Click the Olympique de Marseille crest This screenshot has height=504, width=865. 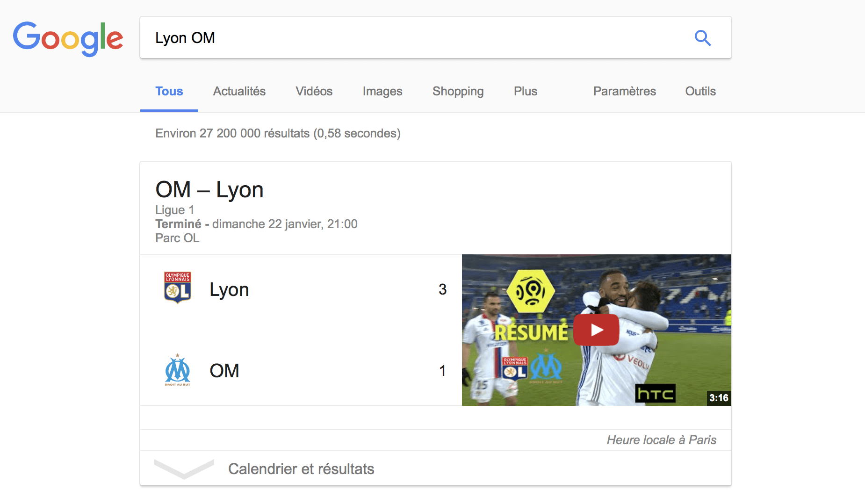pyautogui.click(x=178, y=370)
